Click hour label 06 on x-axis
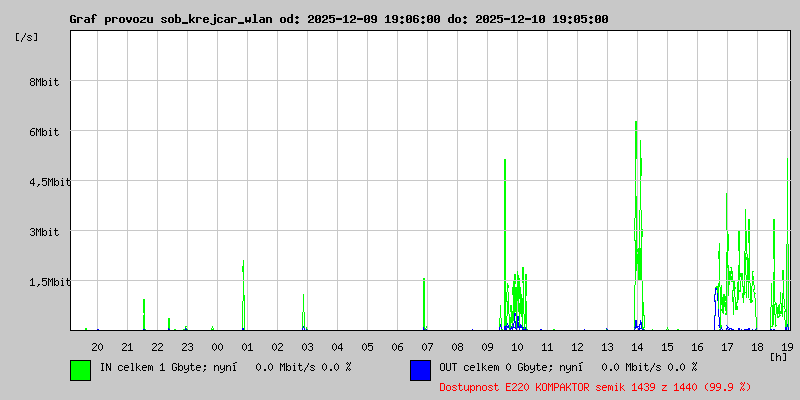 397,347
